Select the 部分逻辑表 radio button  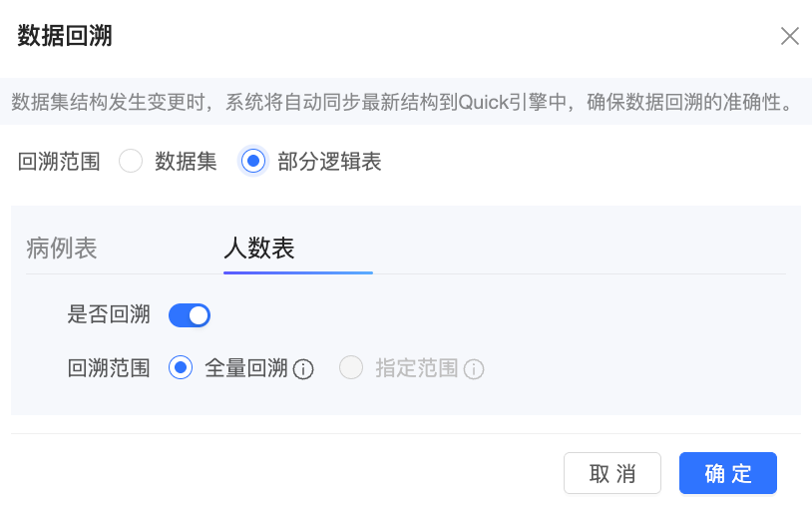253,161
